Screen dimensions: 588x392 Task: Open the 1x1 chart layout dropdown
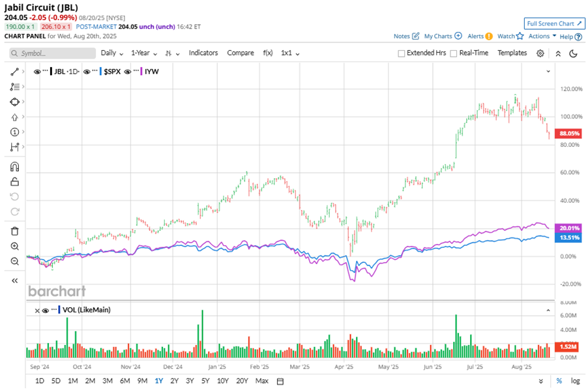pos(290,53)
